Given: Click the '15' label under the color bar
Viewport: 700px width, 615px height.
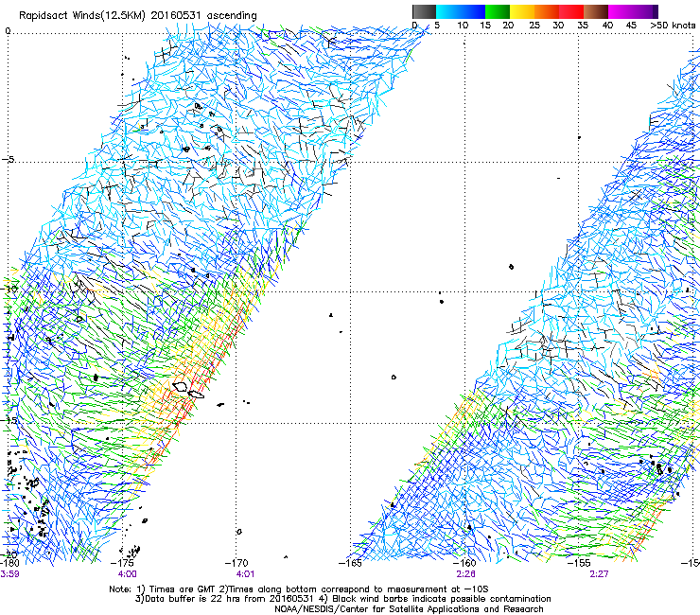Looking at the screenshot, I should point(485,26).
